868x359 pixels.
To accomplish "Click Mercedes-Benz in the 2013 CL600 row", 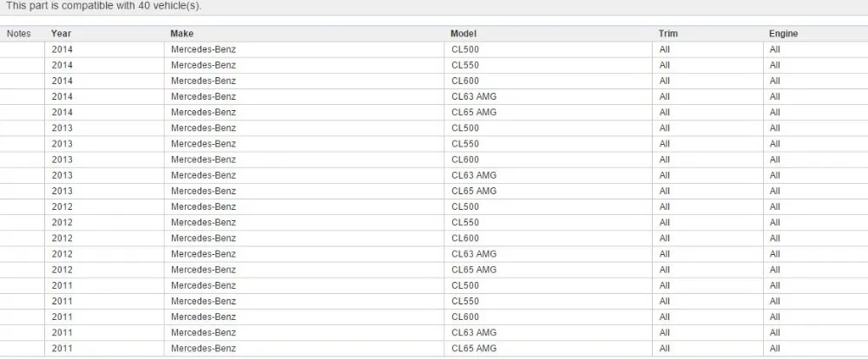I will click(203, 160).
